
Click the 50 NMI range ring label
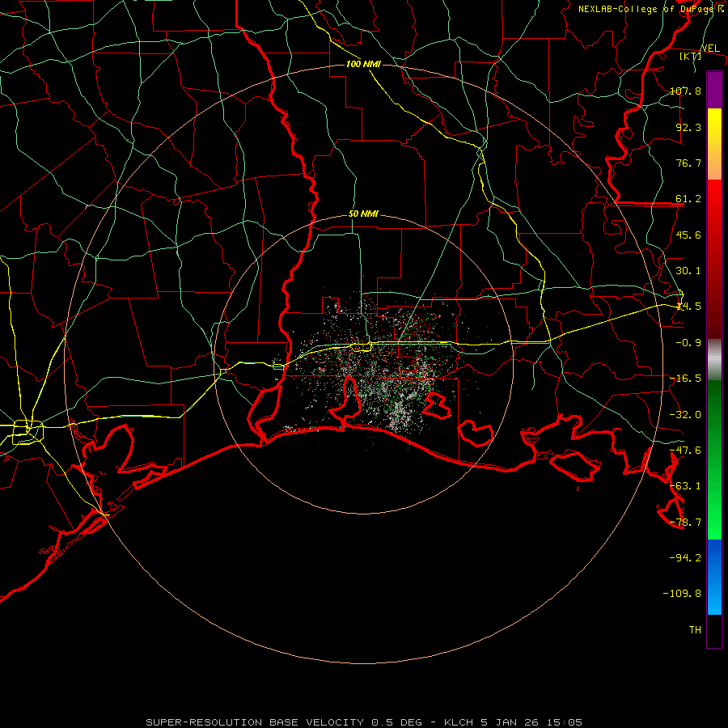[363, 214]
